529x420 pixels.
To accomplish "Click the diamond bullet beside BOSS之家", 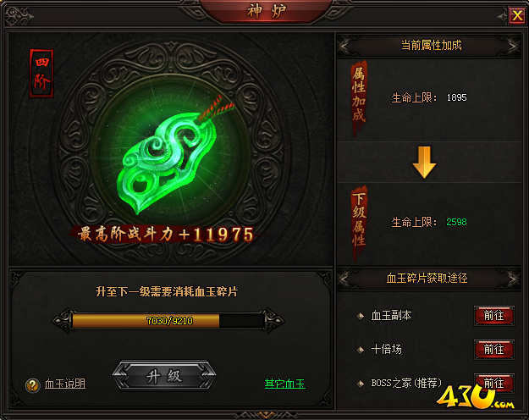I will click(361, 384).
